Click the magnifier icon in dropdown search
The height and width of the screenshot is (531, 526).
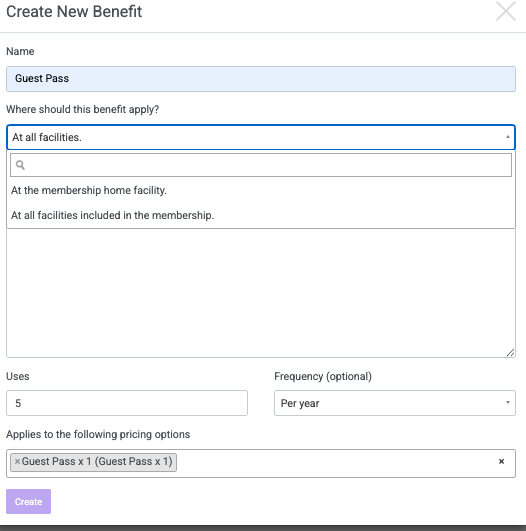pyautogui.click(x=20, y=165)
